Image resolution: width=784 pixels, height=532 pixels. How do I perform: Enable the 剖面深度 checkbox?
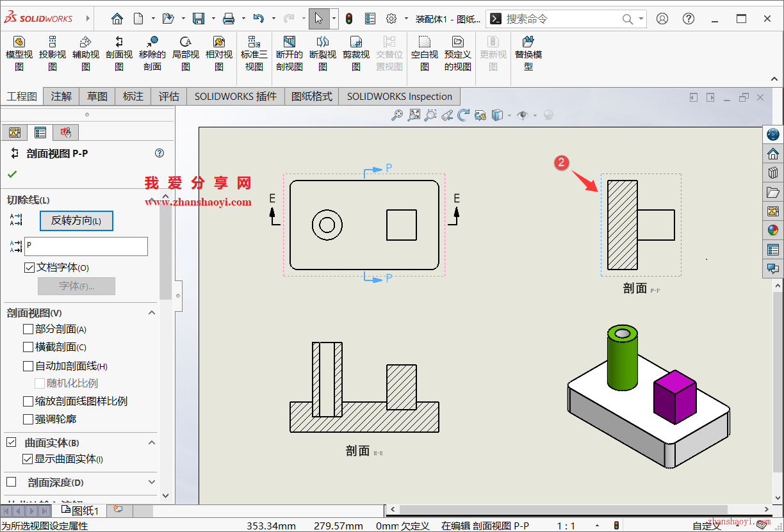coord(12,482)
